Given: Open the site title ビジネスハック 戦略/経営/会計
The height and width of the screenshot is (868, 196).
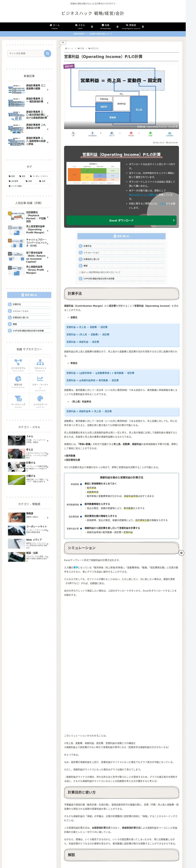Looking at the screenshot, I should pyautogui.click(x=93, y=13).
